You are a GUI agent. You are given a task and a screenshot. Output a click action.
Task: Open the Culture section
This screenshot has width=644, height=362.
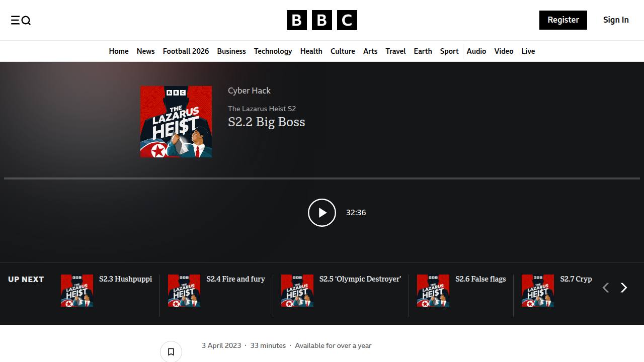[x=343, y=51]
